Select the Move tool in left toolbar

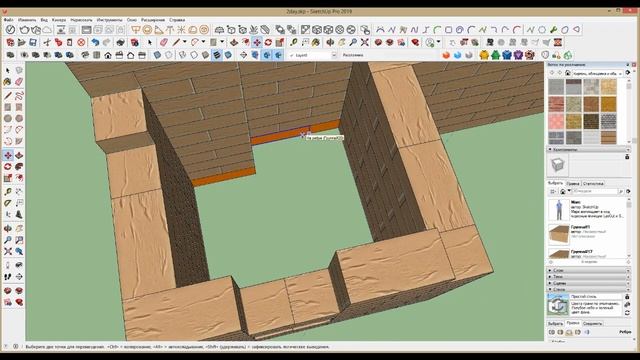tap(8, 156)
